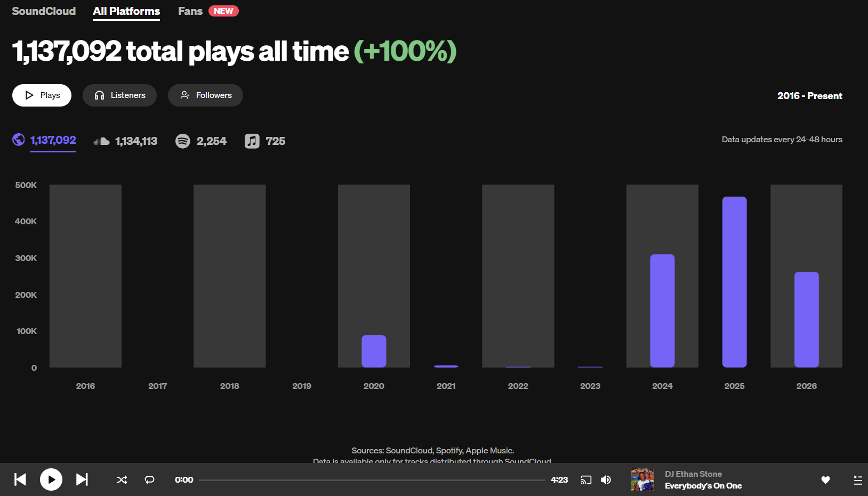Toggle shuffle mode

point(122,480)
